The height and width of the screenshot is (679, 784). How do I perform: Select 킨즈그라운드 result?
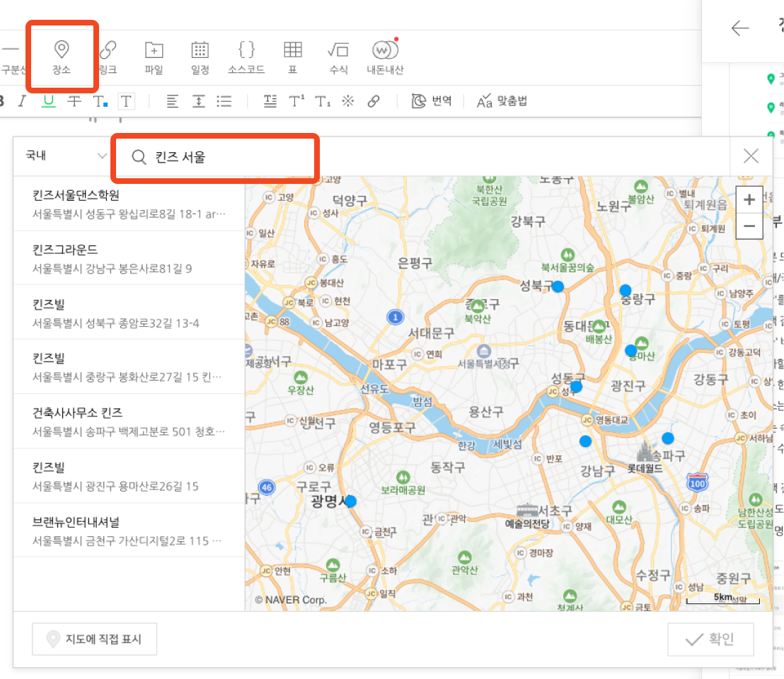[x=129, y=258]
